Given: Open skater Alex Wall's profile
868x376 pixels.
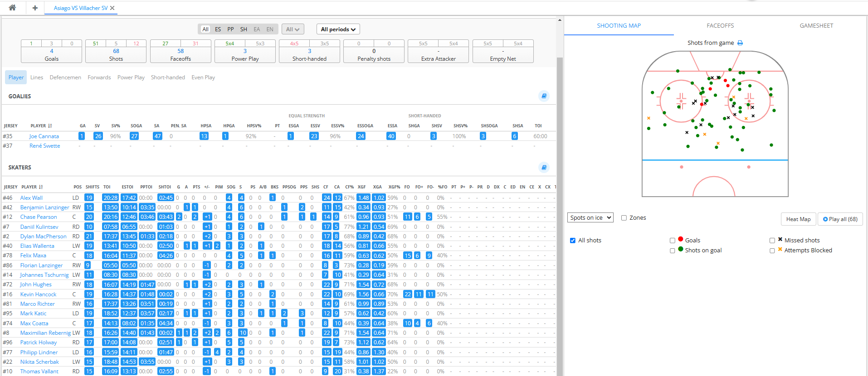Looking at the screenshot, I should tap(31, 198).
